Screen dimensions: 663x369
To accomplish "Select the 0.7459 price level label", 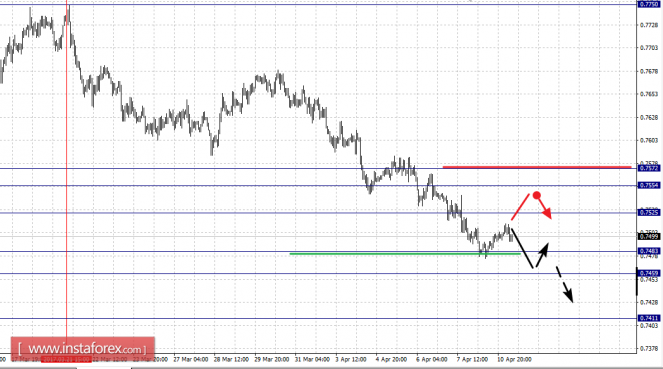I will [x=648, y=273].
